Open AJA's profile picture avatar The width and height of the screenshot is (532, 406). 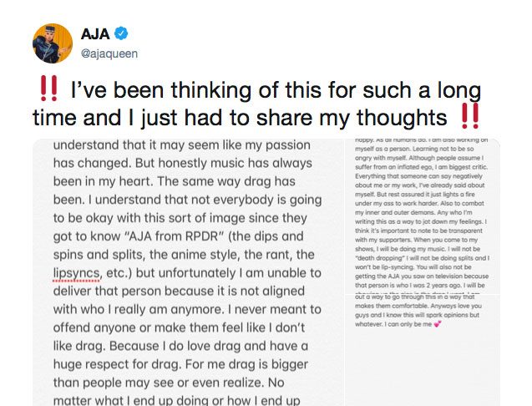53,43
